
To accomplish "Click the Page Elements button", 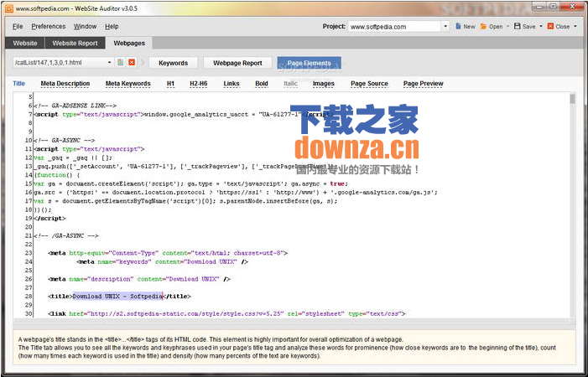I will [309, 63].
